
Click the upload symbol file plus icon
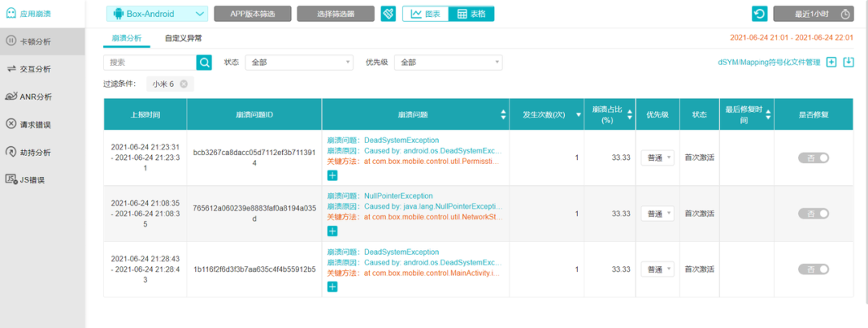click(x=832, y=62)
